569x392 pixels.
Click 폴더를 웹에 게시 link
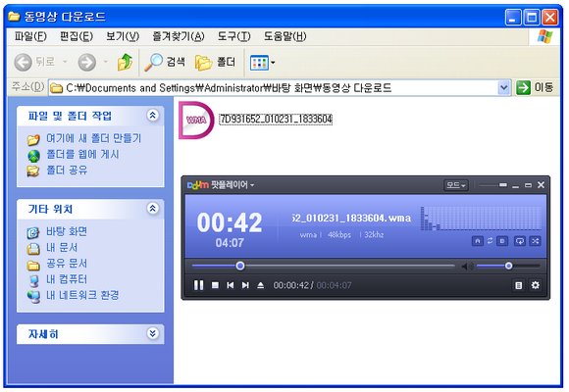pos(82,154)
